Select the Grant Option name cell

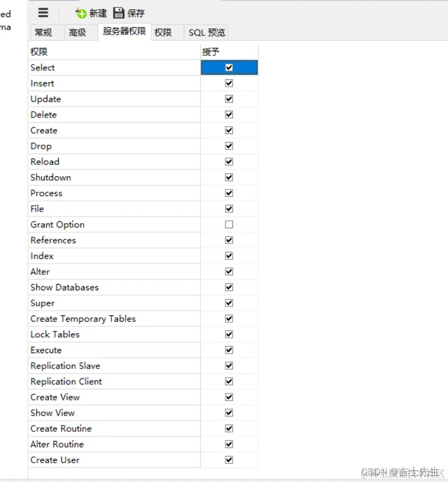click(x=114, y=224)
